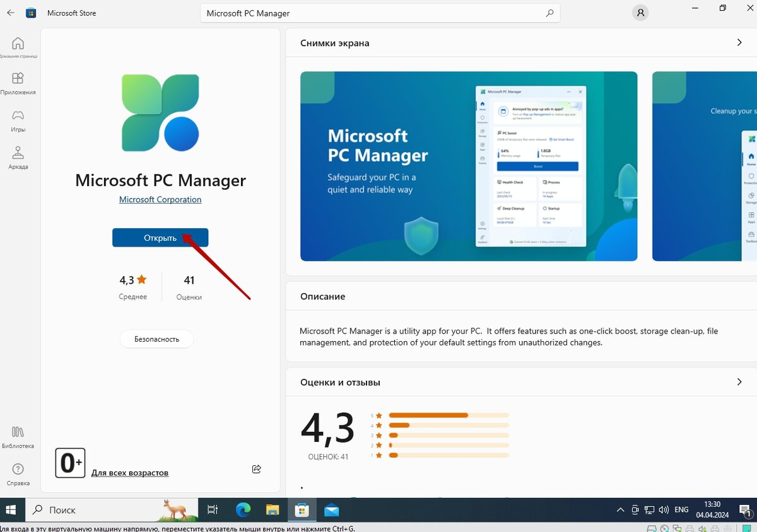Open Task View on the taskbar
The width and height of the screenshot is (757, 532).
pos(213,509)
